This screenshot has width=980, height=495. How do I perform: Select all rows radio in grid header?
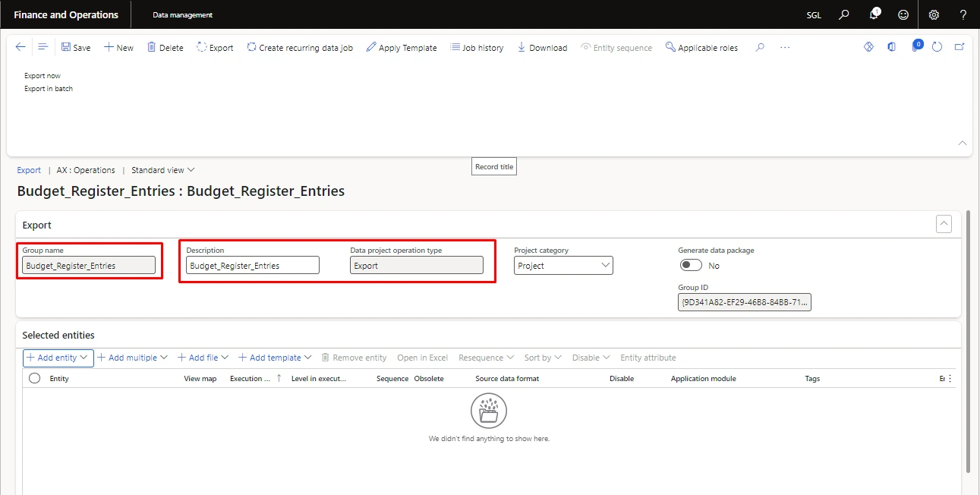[x=34, y=378]
